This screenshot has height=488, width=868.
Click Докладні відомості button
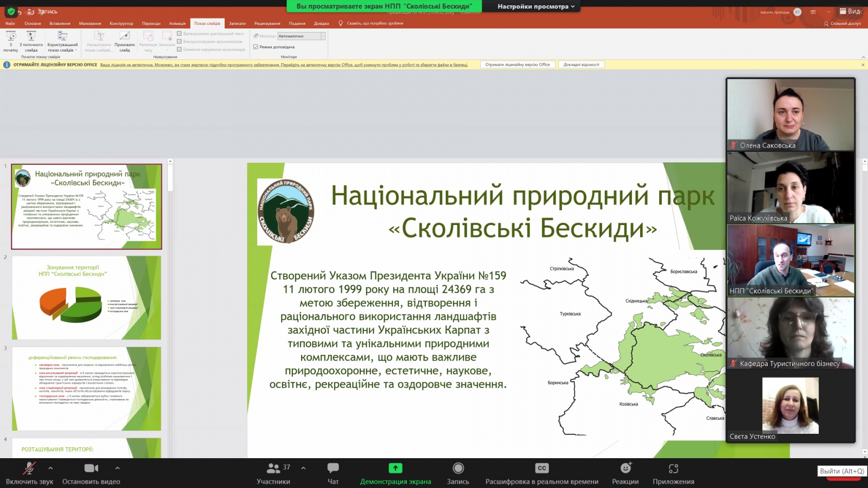pyautogui.click(x=582, y=65)
